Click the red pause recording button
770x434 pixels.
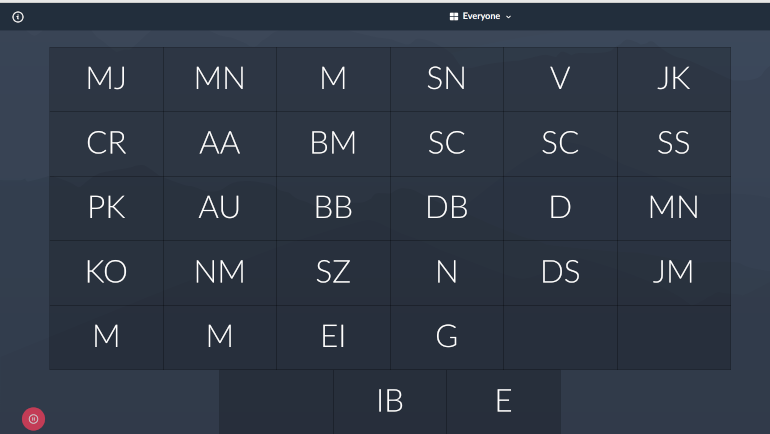(33, 419)
